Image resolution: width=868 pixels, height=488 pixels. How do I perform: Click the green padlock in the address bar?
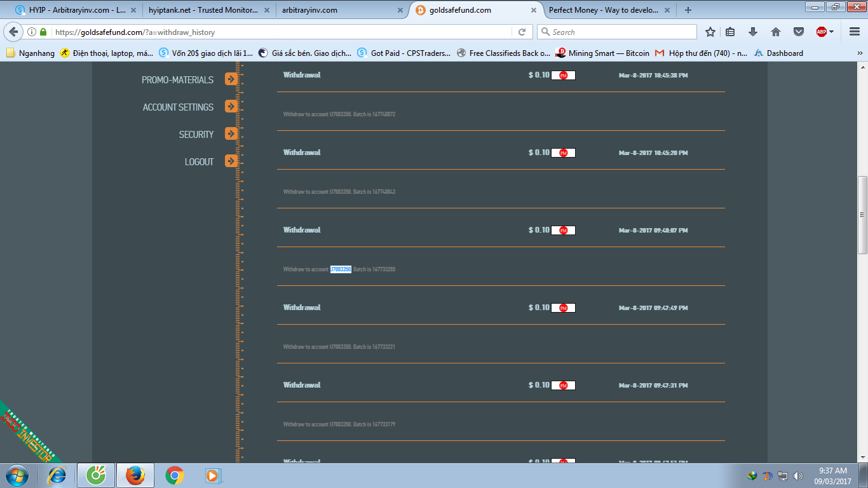click(x=43, y=32)
